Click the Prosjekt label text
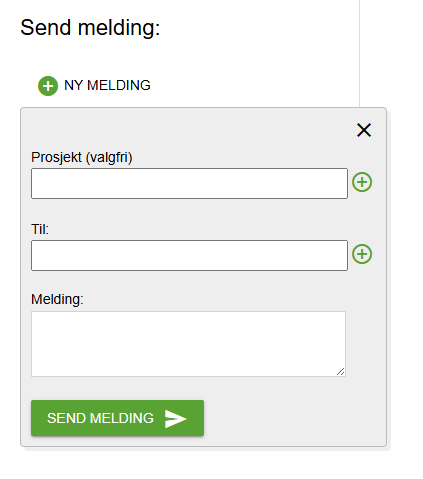Viewport: 423px width, 479px height. 56,157
